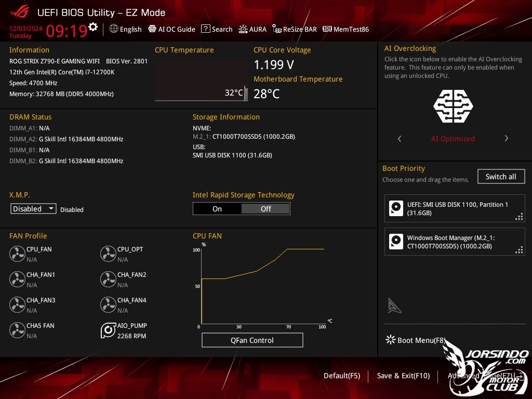Click the CPU_OPT fan icon

point(108,254)
